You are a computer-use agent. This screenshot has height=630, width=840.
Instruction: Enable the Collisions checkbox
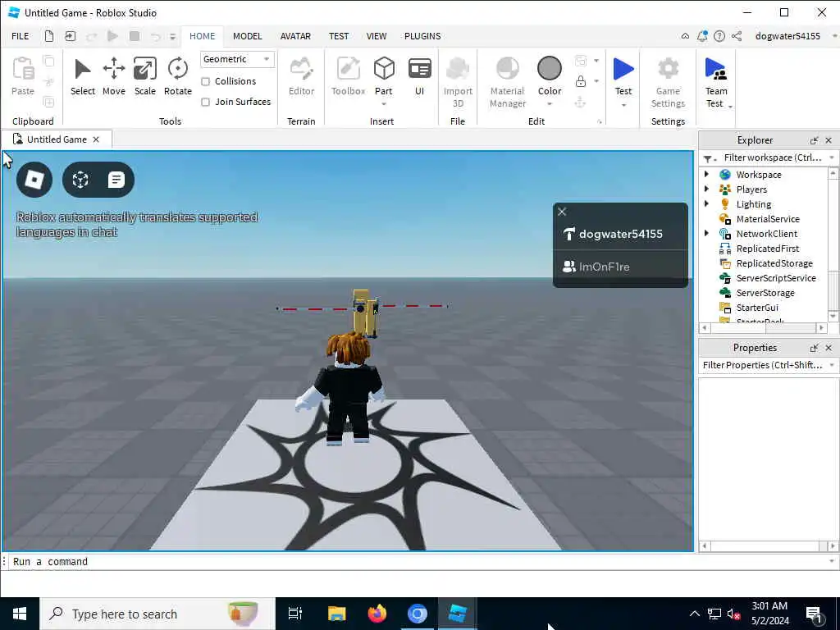pyautogui.click(x=205, y=81)
